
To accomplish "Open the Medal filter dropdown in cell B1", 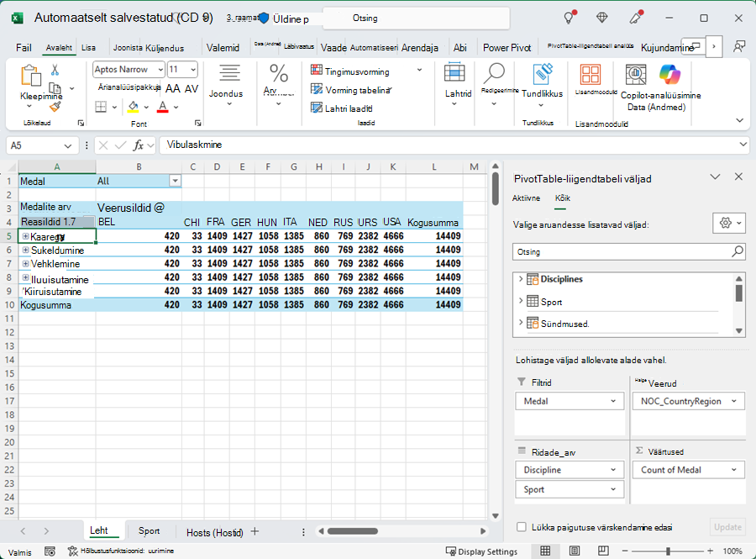I will pos(175,181).
